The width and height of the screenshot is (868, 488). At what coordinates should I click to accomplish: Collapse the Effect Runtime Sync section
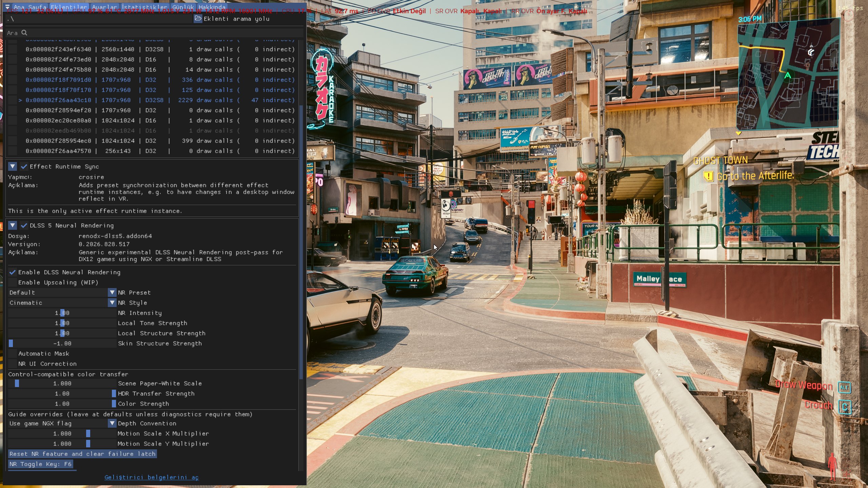(x=13, y=166)
